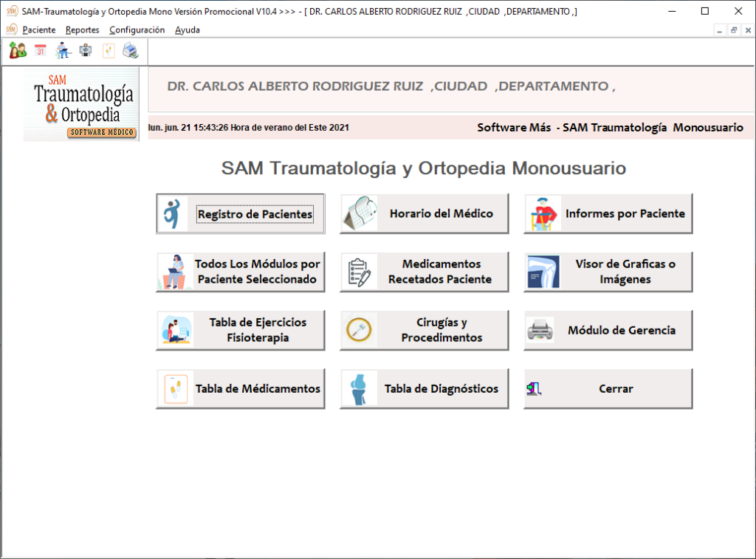Open Horario del Médico
Screen dimensions: 756x559
tap(425, 214)
